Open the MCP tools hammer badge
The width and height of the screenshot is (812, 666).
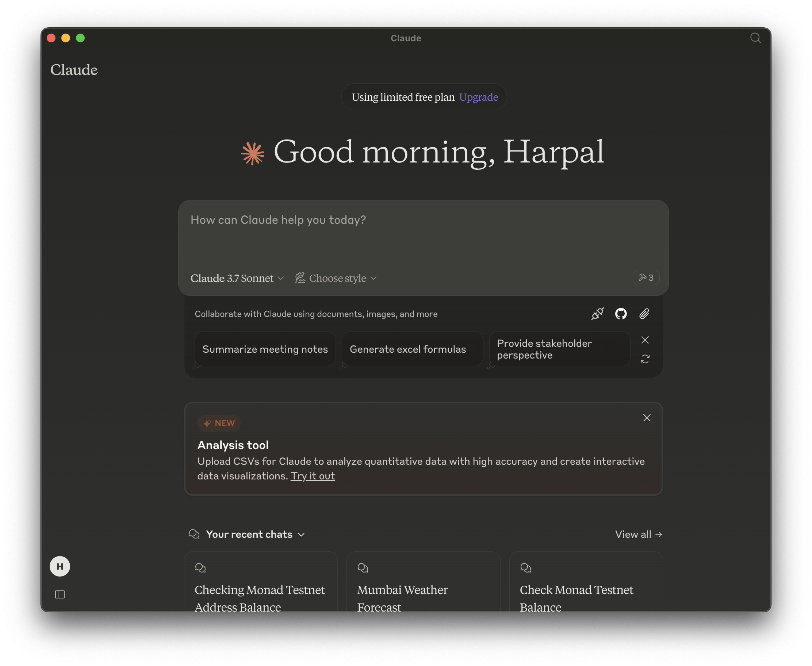(x=646, y=278)
